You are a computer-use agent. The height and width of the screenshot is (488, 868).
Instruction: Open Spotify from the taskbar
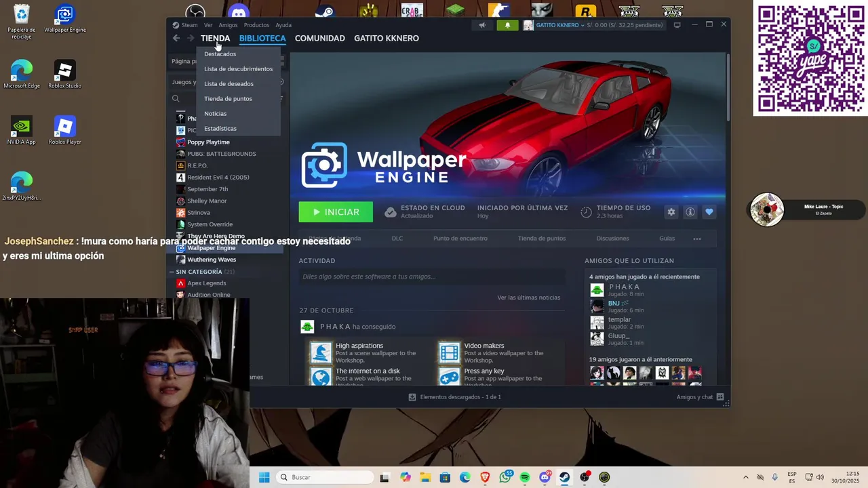[525, 477]
